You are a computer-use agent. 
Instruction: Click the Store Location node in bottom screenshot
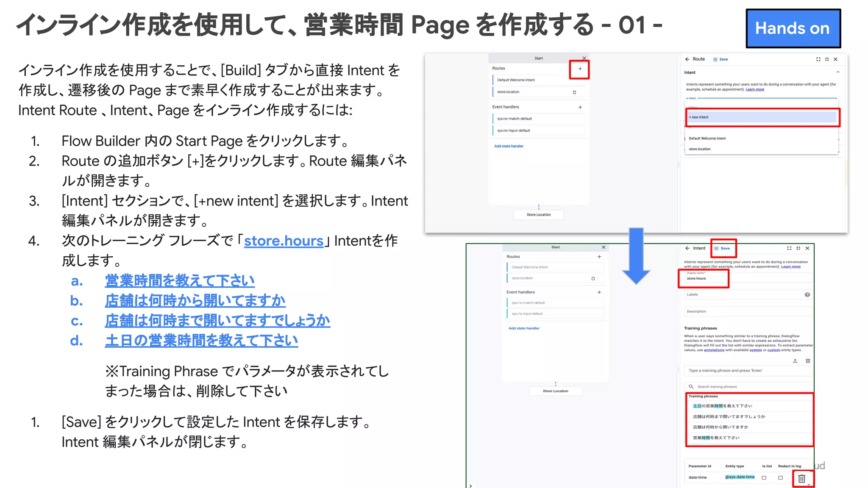pyautogui.click(x=555, y=391)
